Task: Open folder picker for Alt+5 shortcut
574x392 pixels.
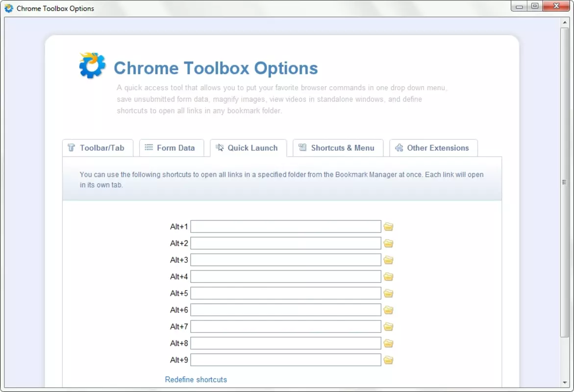Action: 388,294
